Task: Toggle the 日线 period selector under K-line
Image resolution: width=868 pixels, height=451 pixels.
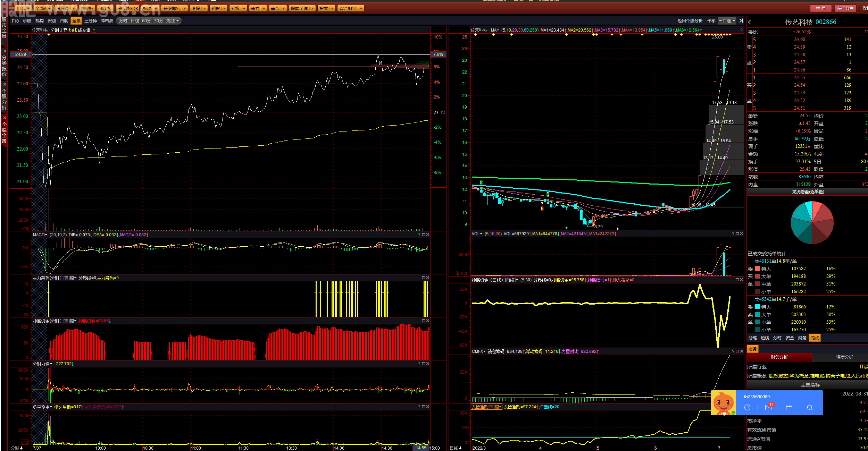Action: [456, 448]
